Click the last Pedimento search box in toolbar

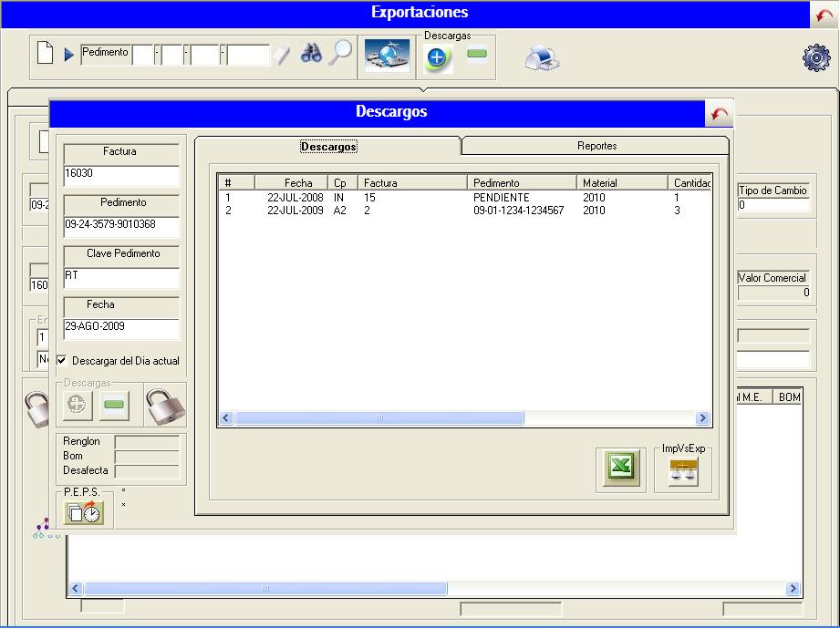pos(248,56)
